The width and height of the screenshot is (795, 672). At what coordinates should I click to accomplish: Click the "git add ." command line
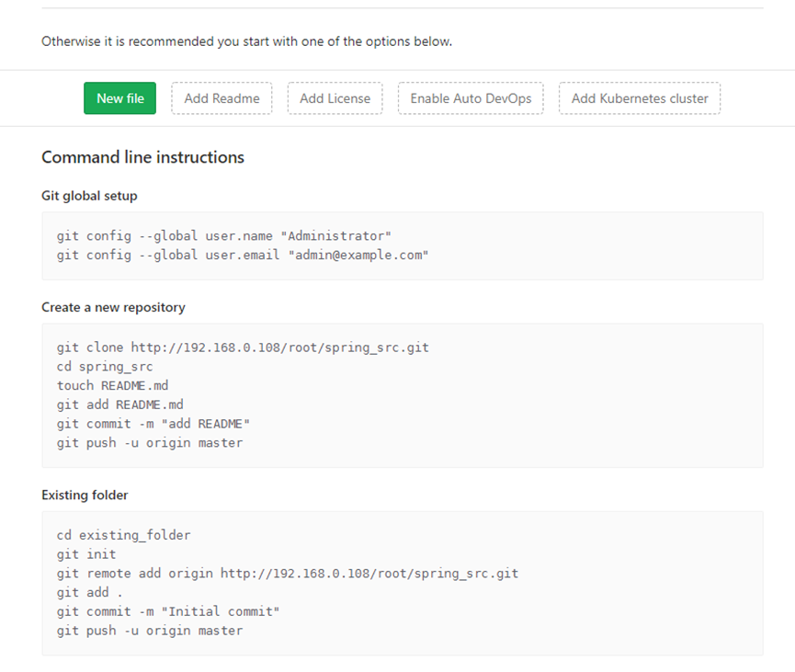click(x=90, y=592)
